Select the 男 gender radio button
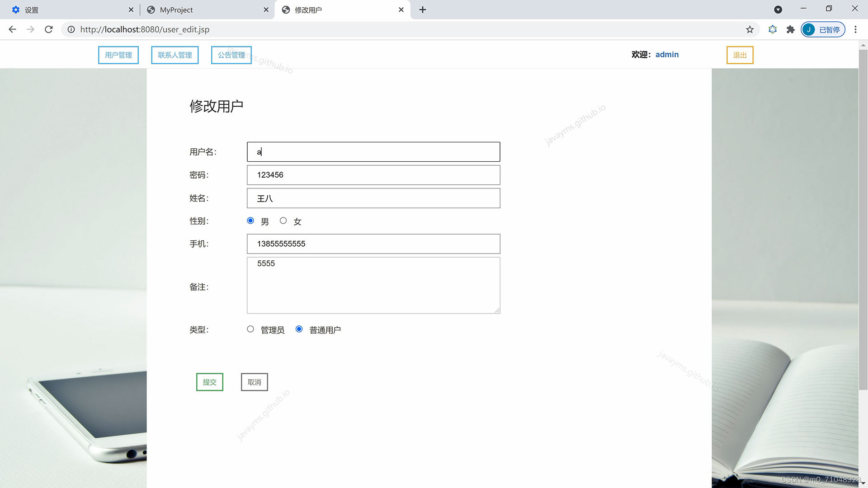 tap(250, 221)
